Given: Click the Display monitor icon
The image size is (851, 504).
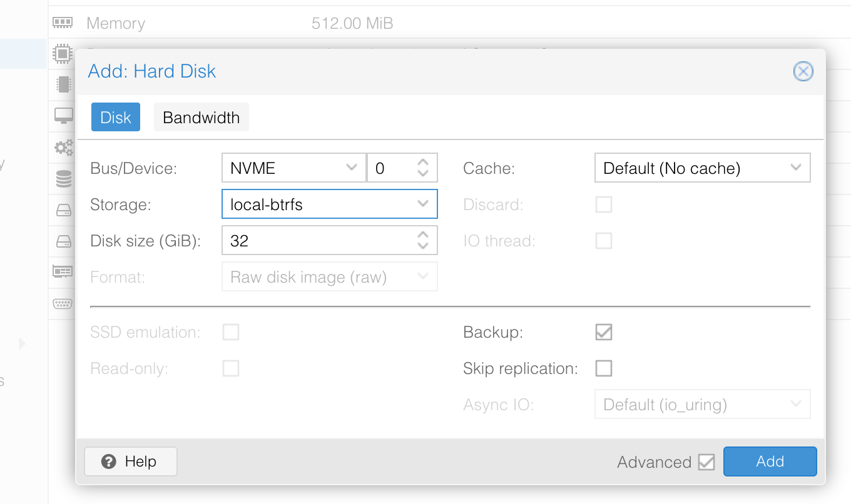Looking at the screenshot, I should click(63, 115).
